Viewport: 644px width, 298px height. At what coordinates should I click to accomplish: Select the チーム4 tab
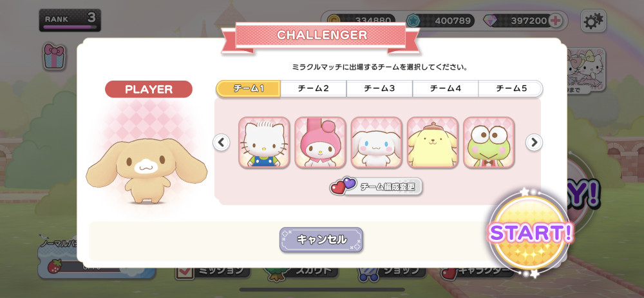(x=446, y=88)
